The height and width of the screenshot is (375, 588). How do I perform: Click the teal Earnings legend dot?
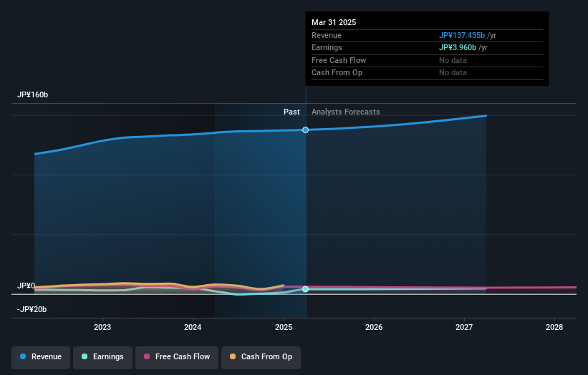(85, 356)
